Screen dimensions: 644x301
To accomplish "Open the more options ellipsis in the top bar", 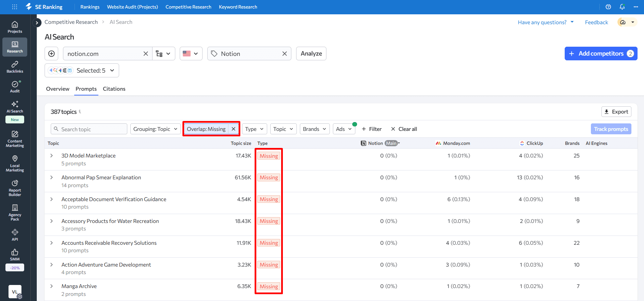I will [636, 7].
